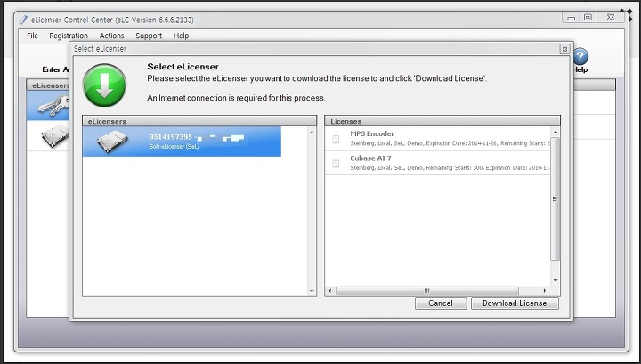Click the green download arrow icon
This screenshot has height=364, width=641.
[x=105, y=85]
